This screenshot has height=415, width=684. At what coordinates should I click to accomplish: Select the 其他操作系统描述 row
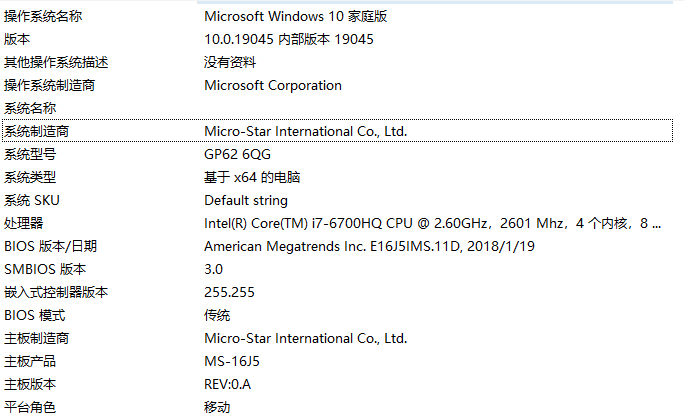(x=56, y=62)
